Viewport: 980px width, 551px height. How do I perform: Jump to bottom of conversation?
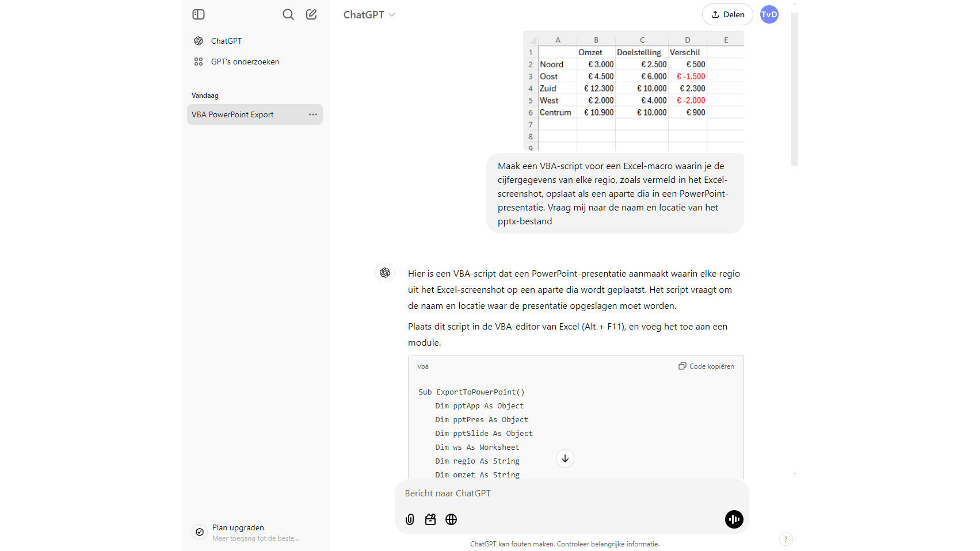pos(565,458)
